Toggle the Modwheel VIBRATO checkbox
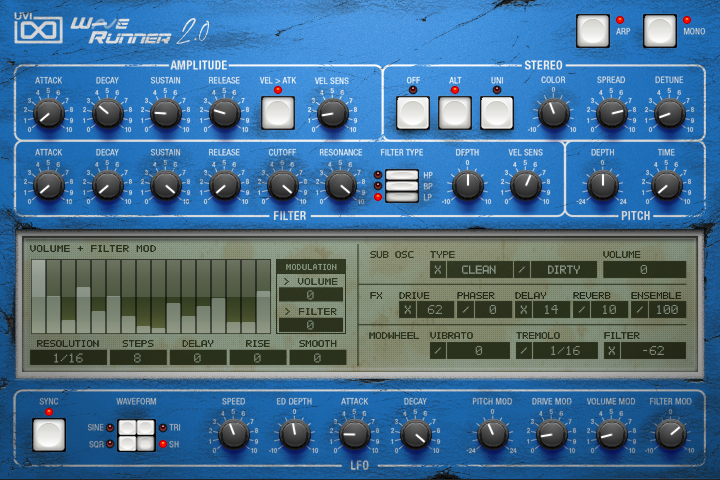This screenshot has height=480, width=720. pyautogui.click(x=438, y=350)
